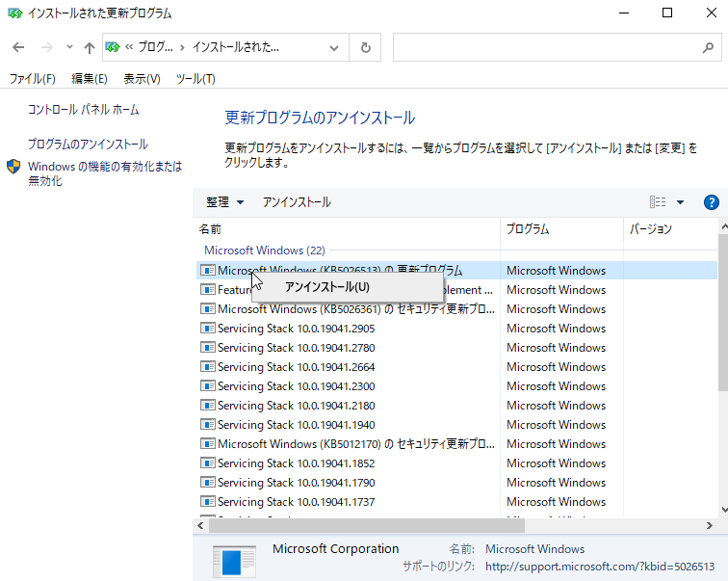Change view with the view icon
Viewport: 728px width, 581px height.
(x=658, y=202)
